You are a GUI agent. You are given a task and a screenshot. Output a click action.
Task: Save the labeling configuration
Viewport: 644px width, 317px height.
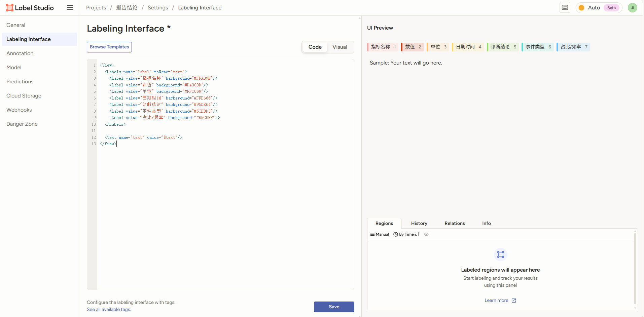coord(334,307)
